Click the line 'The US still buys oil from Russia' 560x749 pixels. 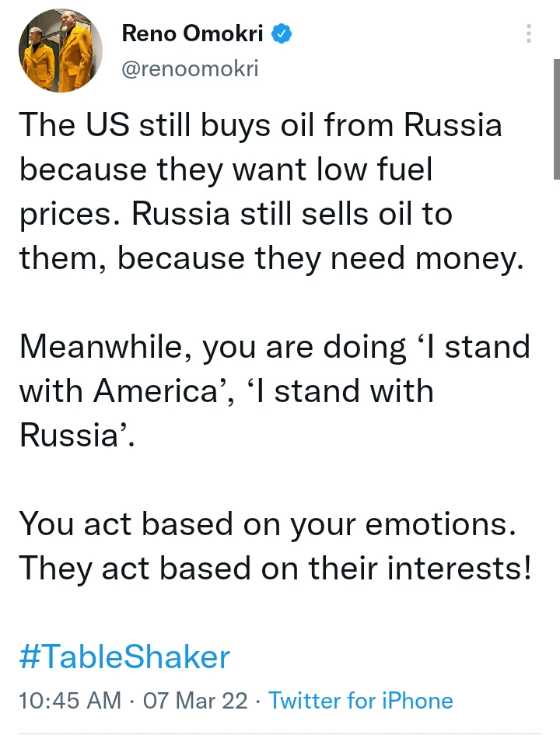tap(261, 125)
